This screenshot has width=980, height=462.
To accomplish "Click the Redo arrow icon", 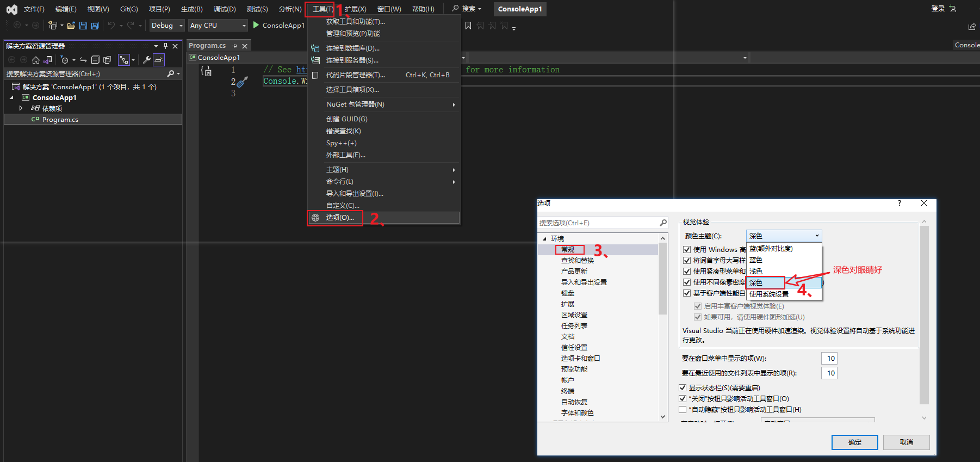I will [x=131, y=25].
